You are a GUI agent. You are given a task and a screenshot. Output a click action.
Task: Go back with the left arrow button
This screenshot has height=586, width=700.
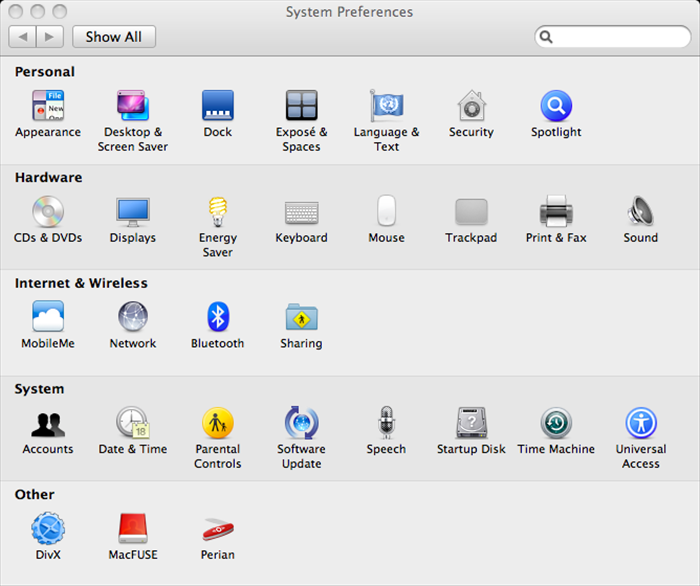click(x=22, y=37)
